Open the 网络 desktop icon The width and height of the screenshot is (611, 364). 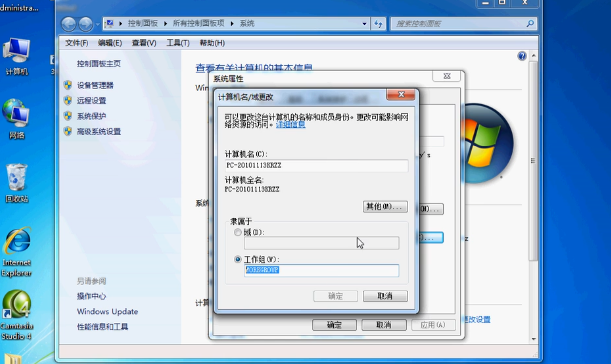[x=17, y=119]
